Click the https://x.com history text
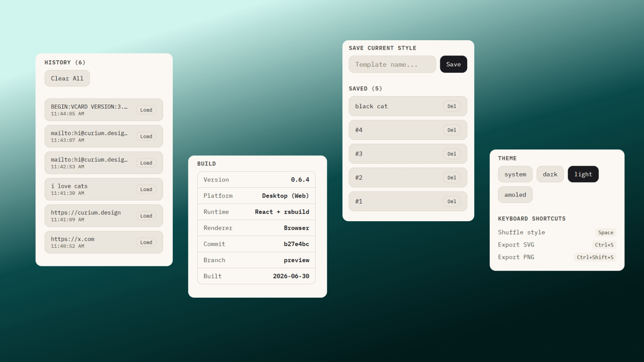This screenshot has height=362, width=644. (x=72, y=239)
